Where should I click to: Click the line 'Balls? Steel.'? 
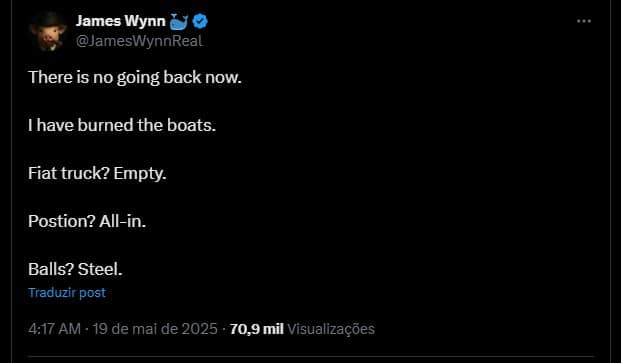75,270
